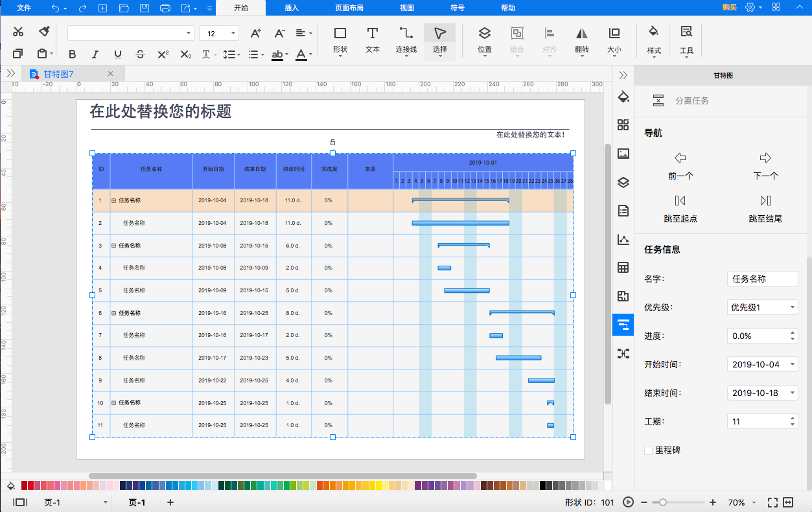812x512 pixels.
Task: Click the format painter brush icon
Action: point(44,32)
